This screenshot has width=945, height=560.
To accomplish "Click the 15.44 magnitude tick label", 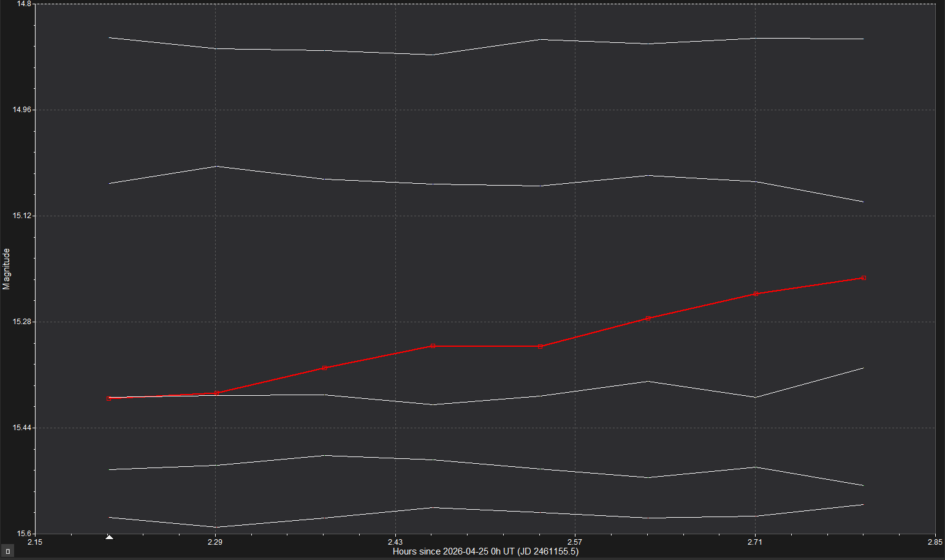I will click(x=21, y=428).
